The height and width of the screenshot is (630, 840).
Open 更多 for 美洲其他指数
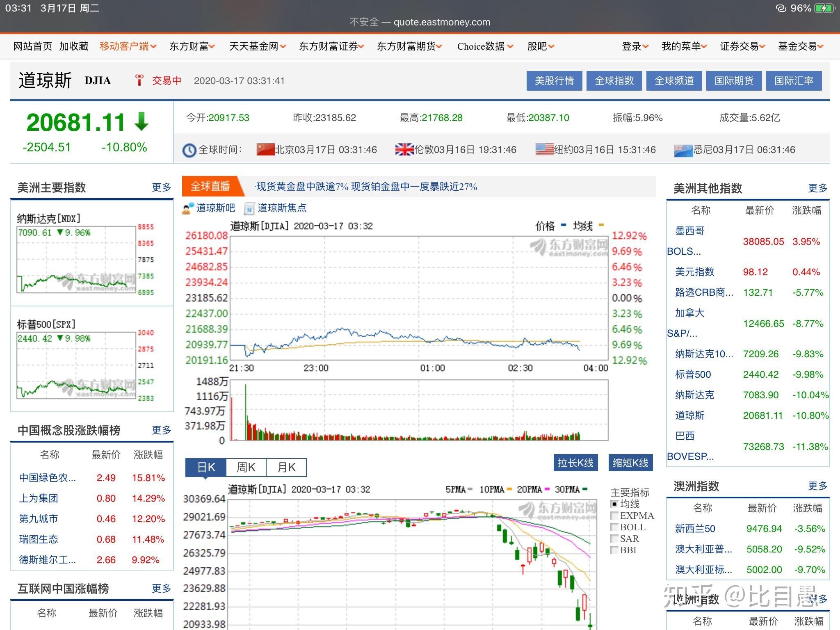tap(817, 188)
